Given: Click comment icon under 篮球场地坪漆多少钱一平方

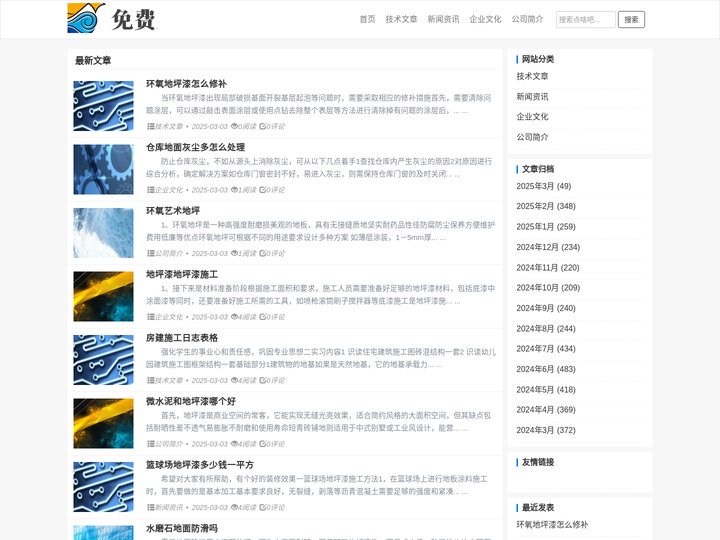Looking at the screenshot, I should pyautogui.click(x=263, y=507).
